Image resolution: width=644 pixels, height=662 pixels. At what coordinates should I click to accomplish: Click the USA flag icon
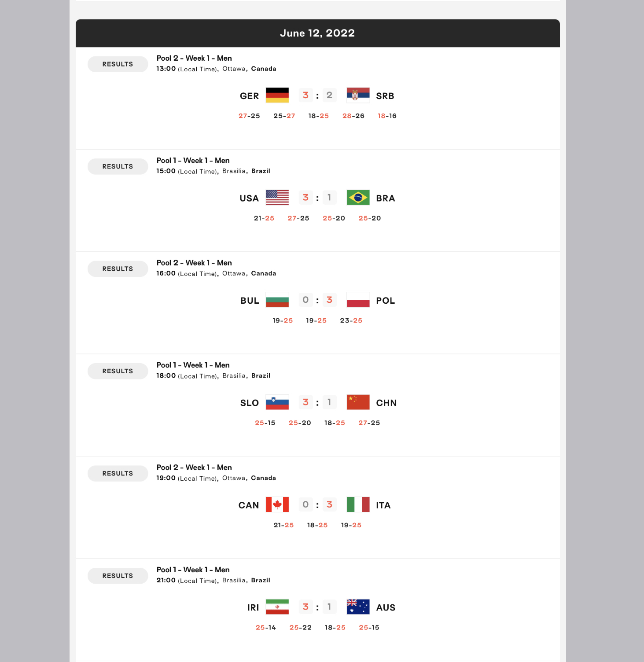pyautogui.click(x=277, y=198)
